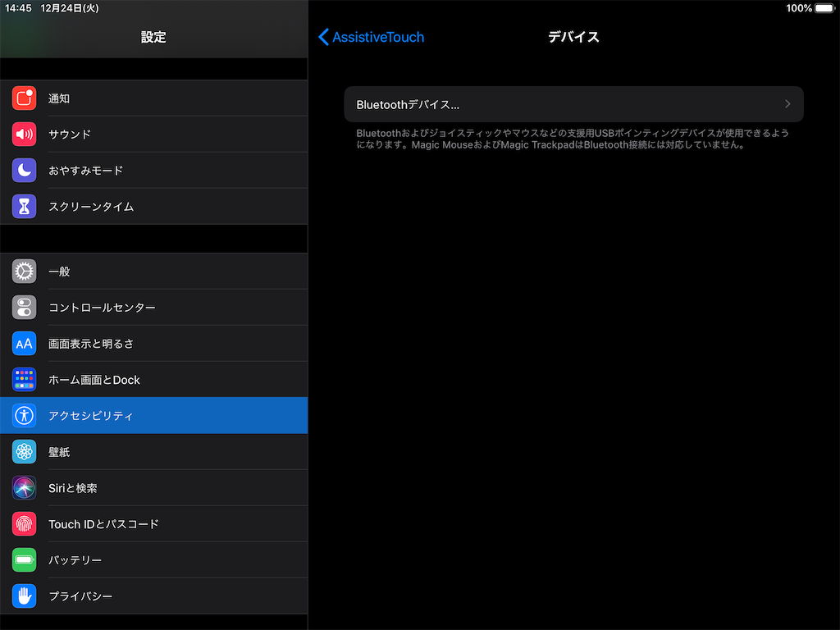Select コントロールセンター in the sidebar
840x630 pixels.
coord(153,307)
